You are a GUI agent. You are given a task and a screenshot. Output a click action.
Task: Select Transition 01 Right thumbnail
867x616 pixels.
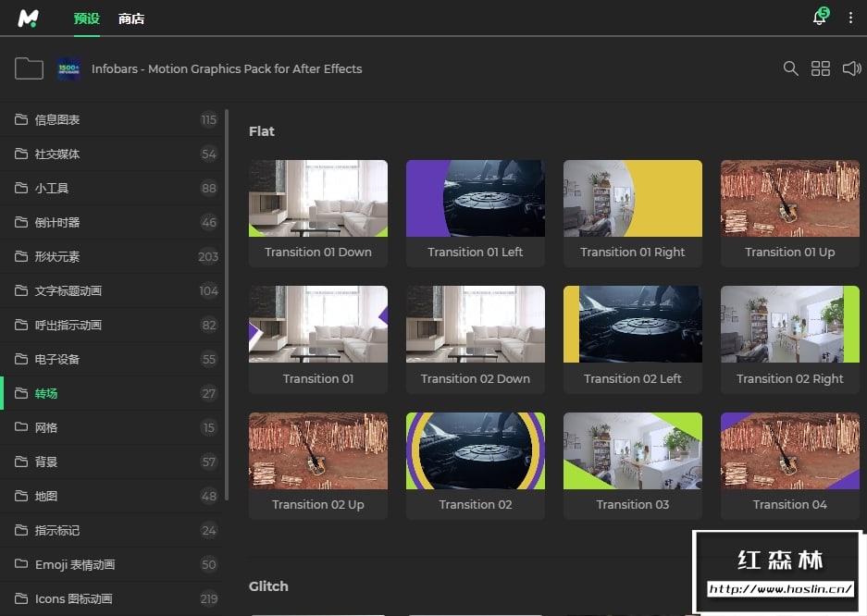tap(633, 198)
